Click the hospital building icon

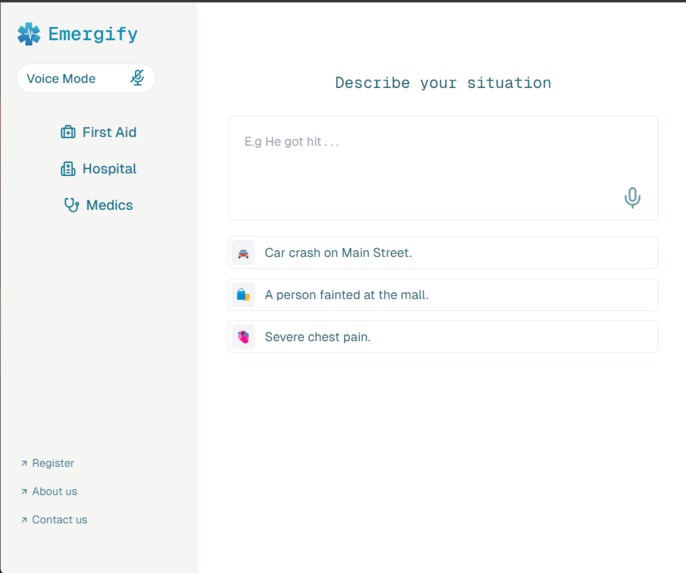pos(68,168)
